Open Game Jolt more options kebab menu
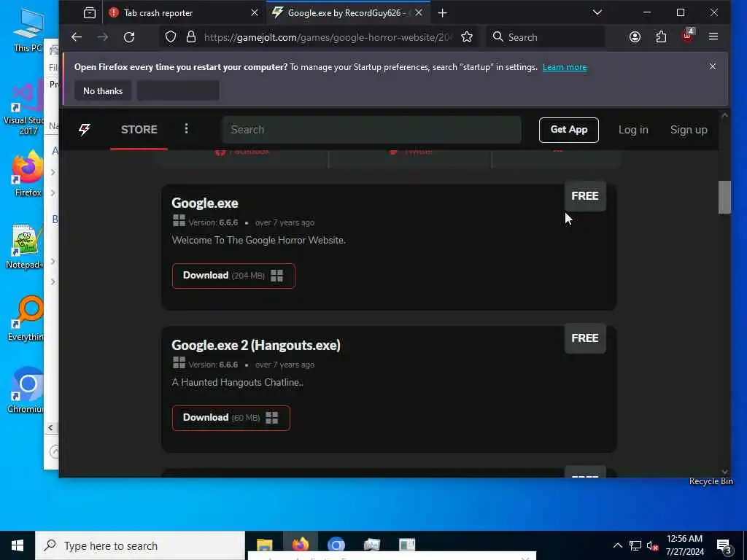The height and width of the screenshot is (560, 747). click(186, 128)
